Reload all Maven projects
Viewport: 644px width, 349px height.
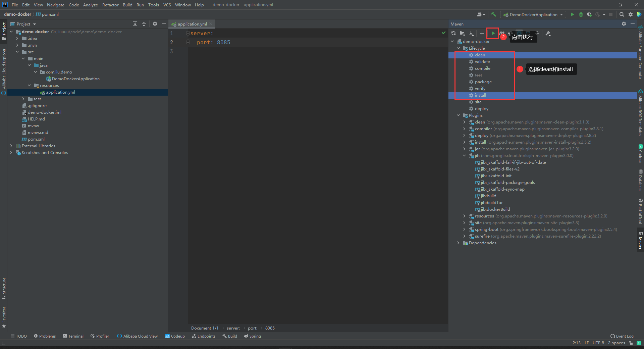(x=453, y=33)
